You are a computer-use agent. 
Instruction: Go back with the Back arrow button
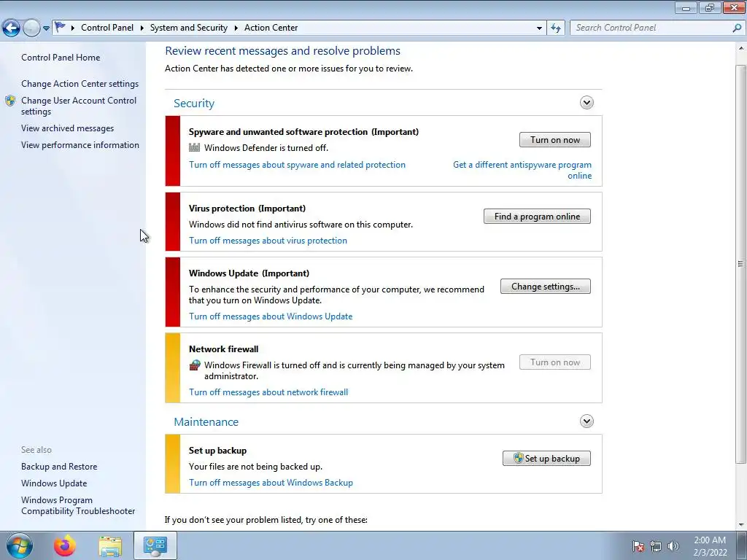(x=12, y=28)
